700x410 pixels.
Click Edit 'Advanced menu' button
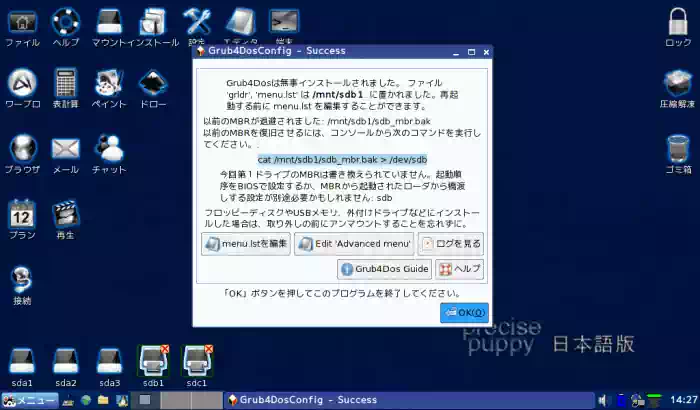(354, 244)
